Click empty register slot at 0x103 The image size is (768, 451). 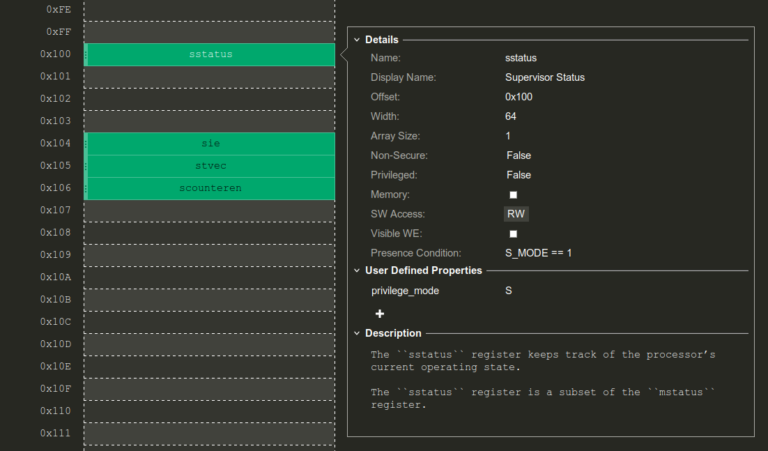tap(210, 121)
